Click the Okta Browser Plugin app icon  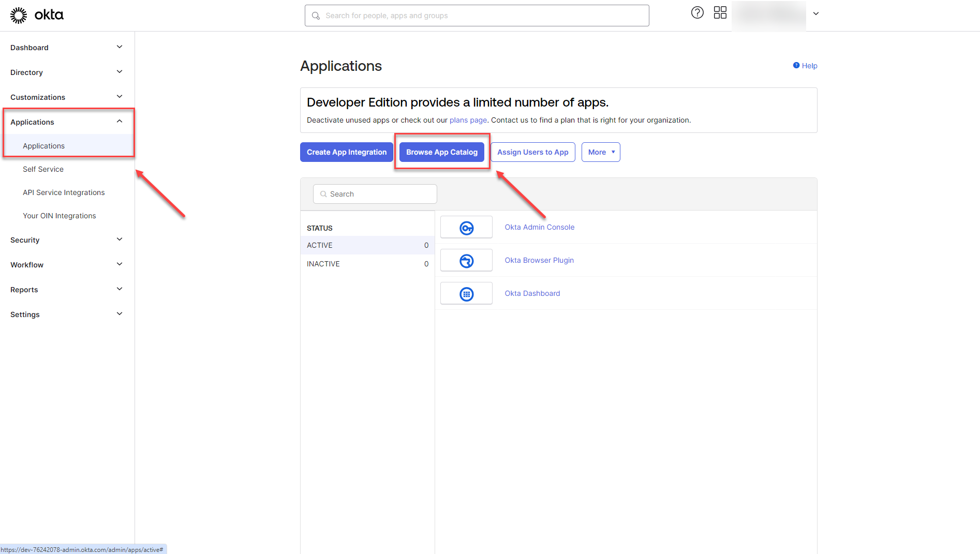(x=466, y=261)
